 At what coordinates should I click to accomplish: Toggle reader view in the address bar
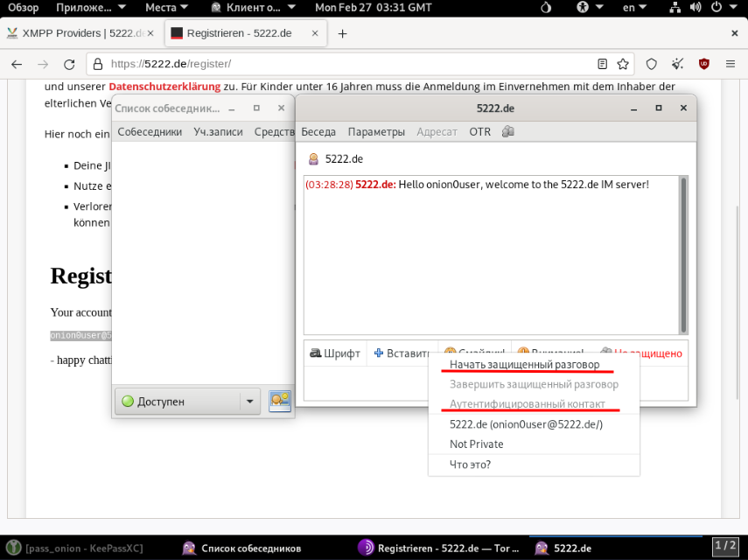(x=602, y=64)
